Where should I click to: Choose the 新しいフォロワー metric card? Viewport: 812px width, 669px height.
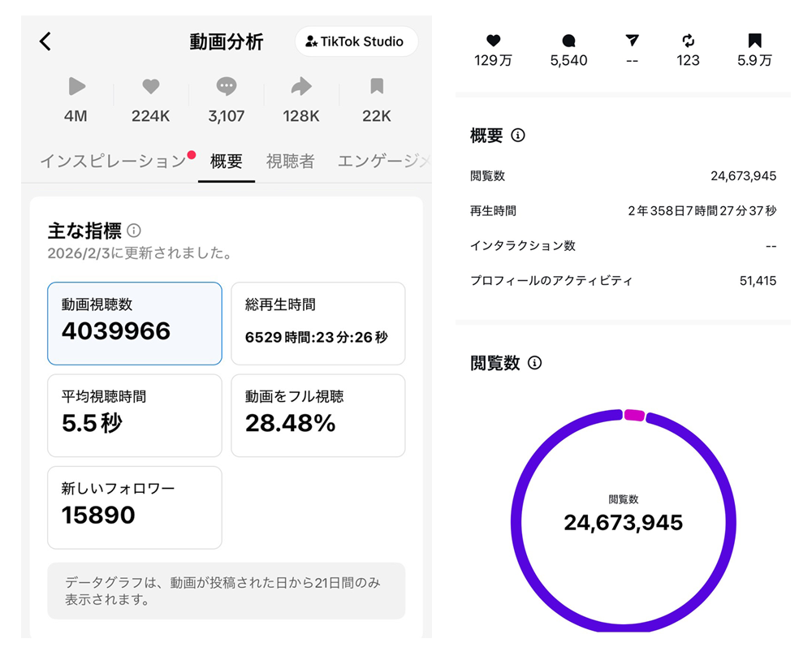[135, 507]
